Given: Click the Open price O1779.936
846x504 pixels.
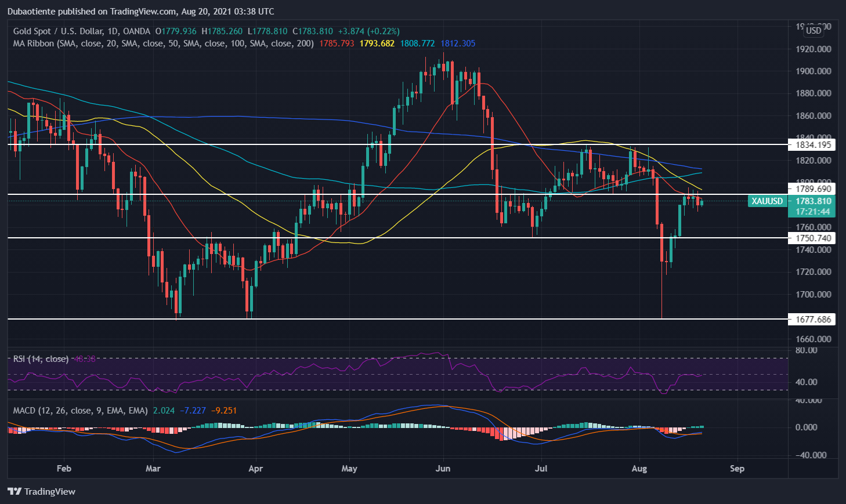Looking at the screenshot, I should (x=176, y=31).
